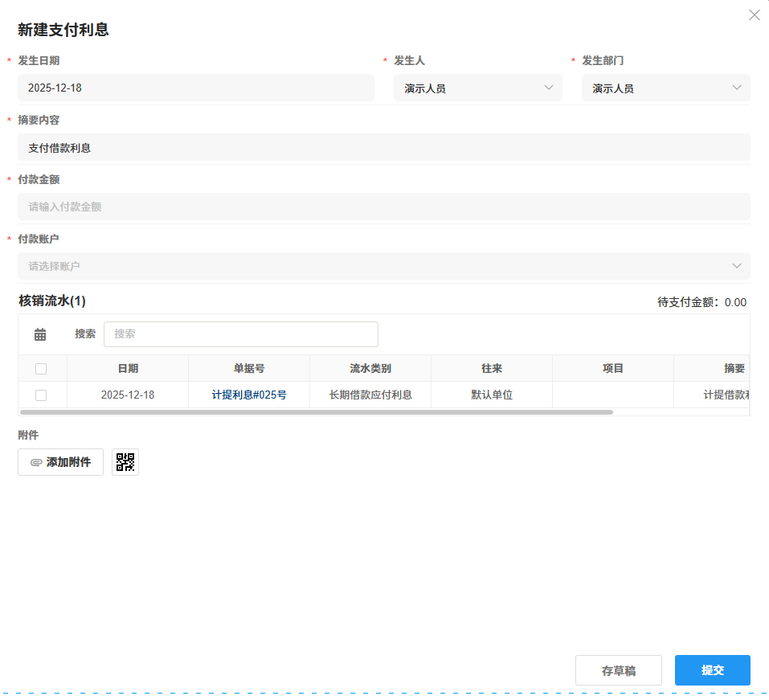Click the 添加附件 button
Screen dimensions: 769x700
coord(60,461)
